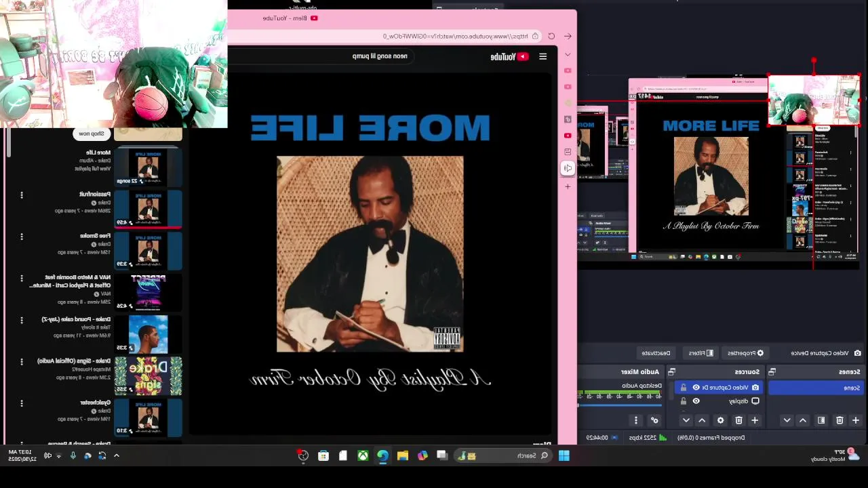The image size is (868, 488).
Task: Hide the display source
Action: pyautogui.click(x=696, y=401)
